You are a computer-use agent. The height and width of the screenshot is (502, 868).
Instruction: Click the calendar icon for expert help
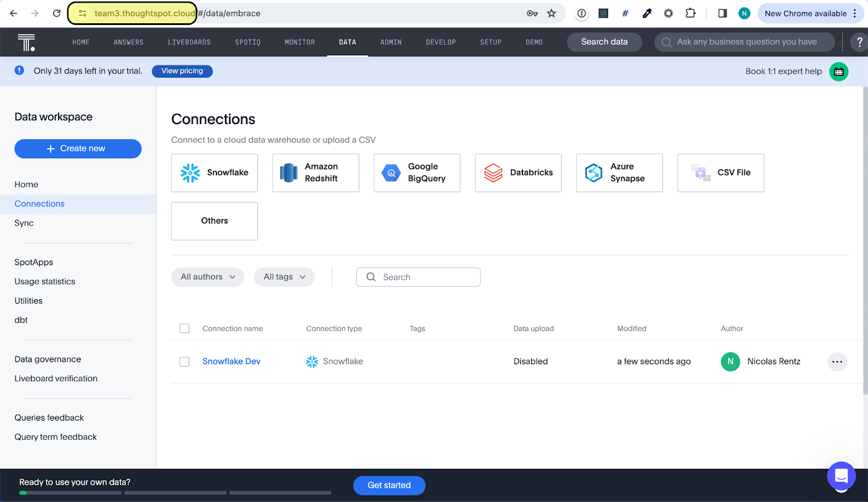(x=838, y=72)
